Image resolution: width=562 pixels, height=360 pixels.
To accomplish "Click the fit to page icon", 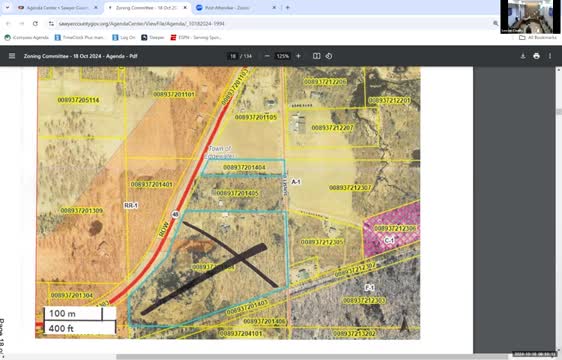I will [x=316, y=56].
